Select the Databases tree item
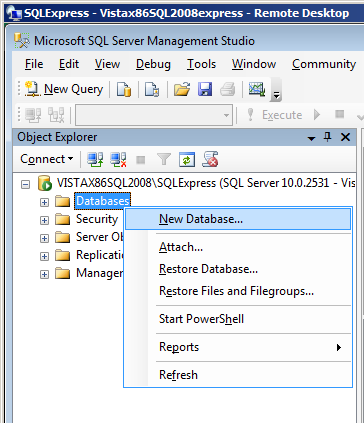364x423 pixels. click(x=102, y=201)
